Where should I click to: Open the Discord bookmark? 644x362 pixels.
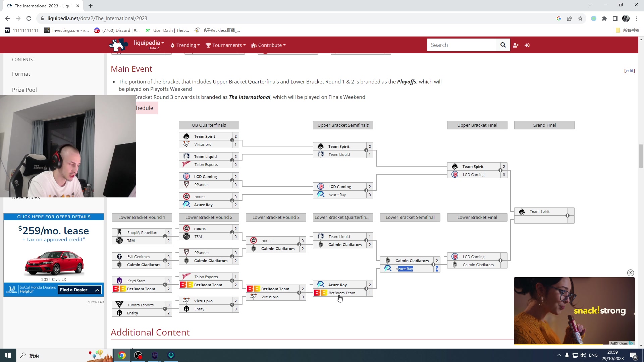tap(117, 30)
